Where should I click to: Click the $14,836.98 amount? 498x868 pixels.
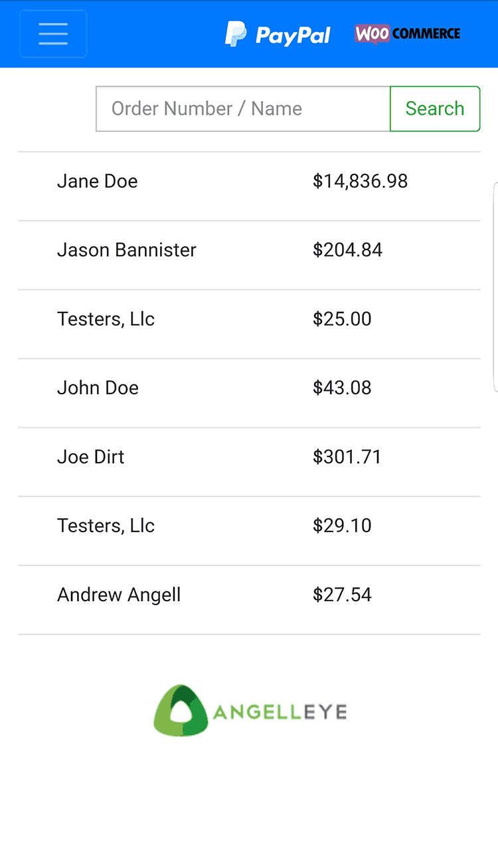(x=361, y=181)
